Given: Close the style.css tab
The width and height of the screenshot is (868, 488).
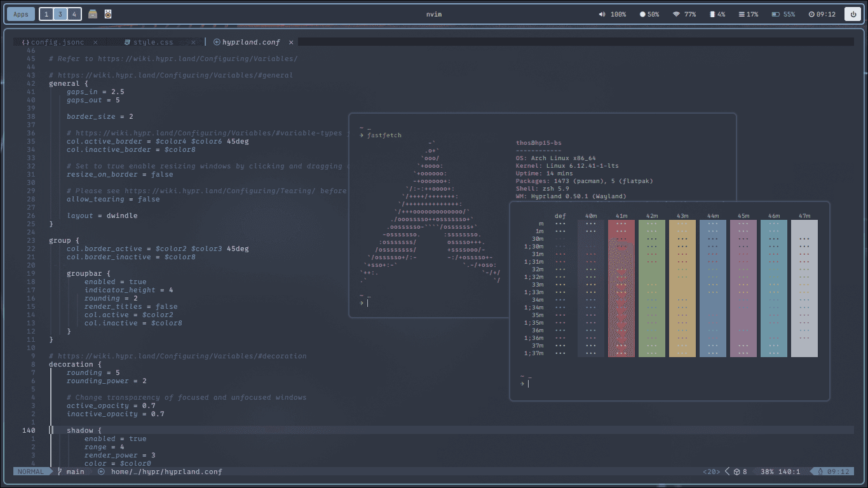Looking at the screenshot, I should [x=193, y=42].
